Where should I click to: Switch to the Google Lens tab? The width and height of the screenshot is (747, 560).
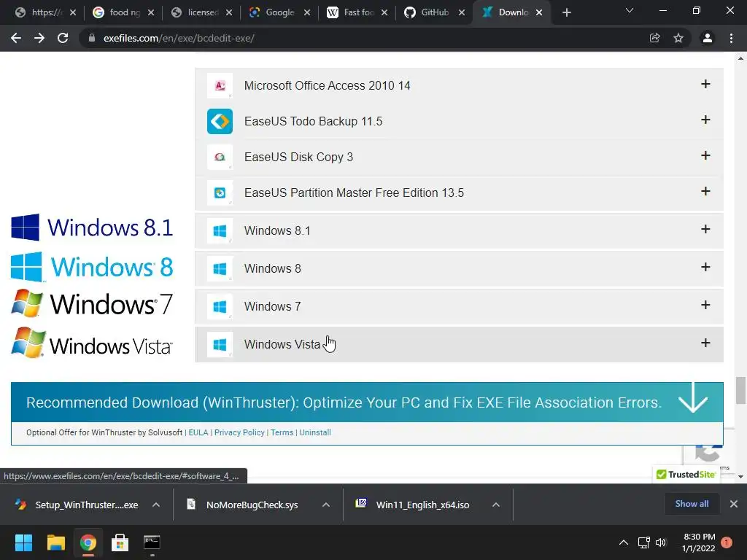[x=280, y=13]
